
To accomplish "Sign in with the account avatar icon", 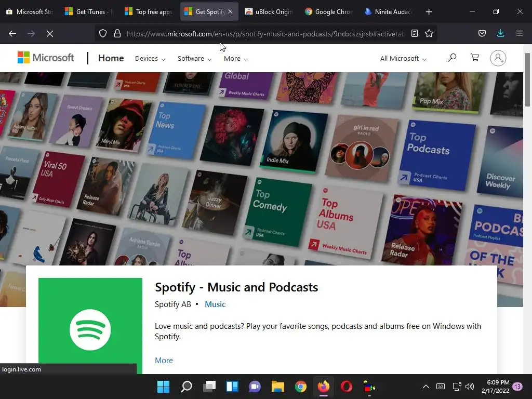I will (498, 58).
